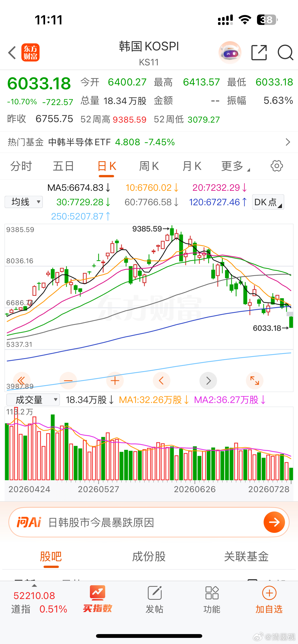Open the AI robot assistant avatar
The height and width of the screenshot is (644, 298).
[x=230, y=52]
